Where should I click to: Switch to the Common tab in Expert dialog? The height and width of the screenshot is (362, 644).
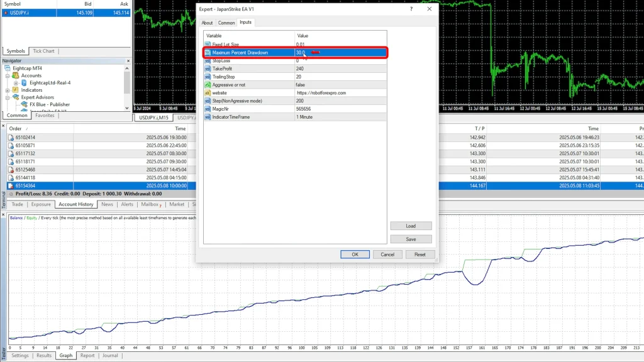click(x=226, y=23)
